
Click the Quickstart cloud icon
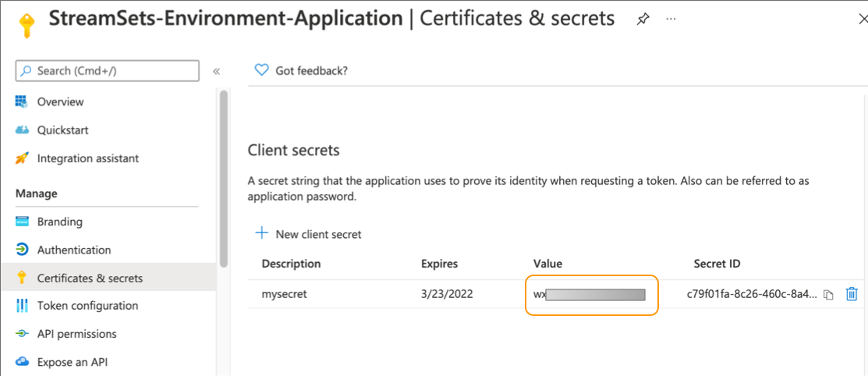point(22,130)
